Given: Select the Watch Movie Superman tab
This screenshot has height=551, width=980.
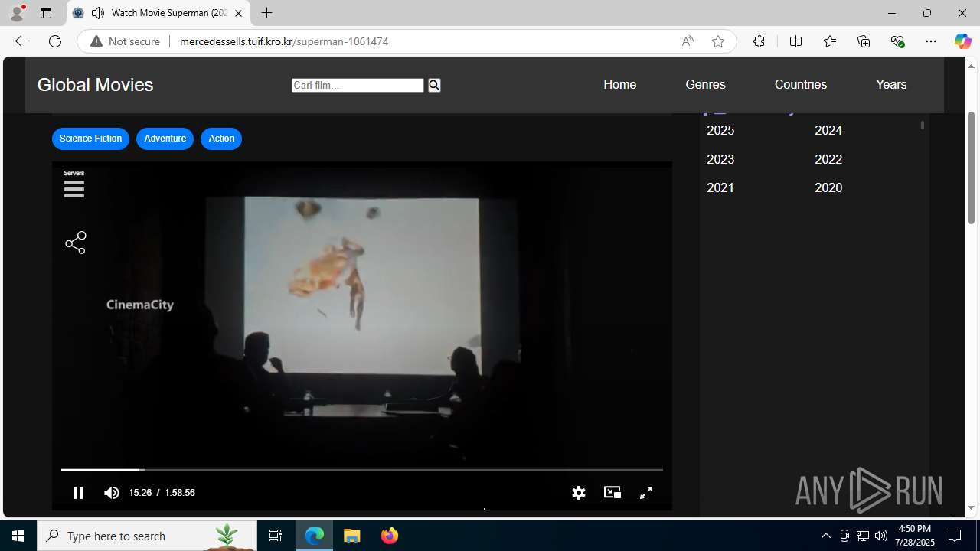Looking at the screenshot, I should pos(159,13).
